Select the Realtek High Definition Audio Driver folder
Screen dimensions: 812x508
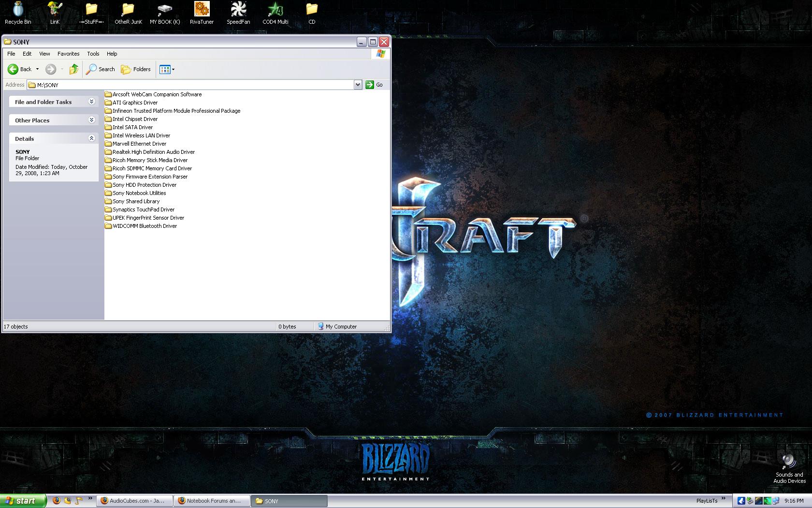[150, 152]
